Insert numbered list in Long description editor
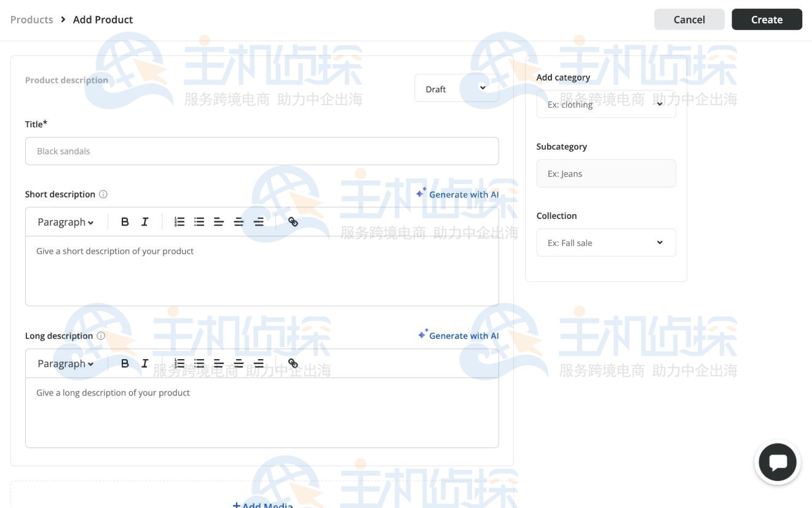 (x=179, y=363)
